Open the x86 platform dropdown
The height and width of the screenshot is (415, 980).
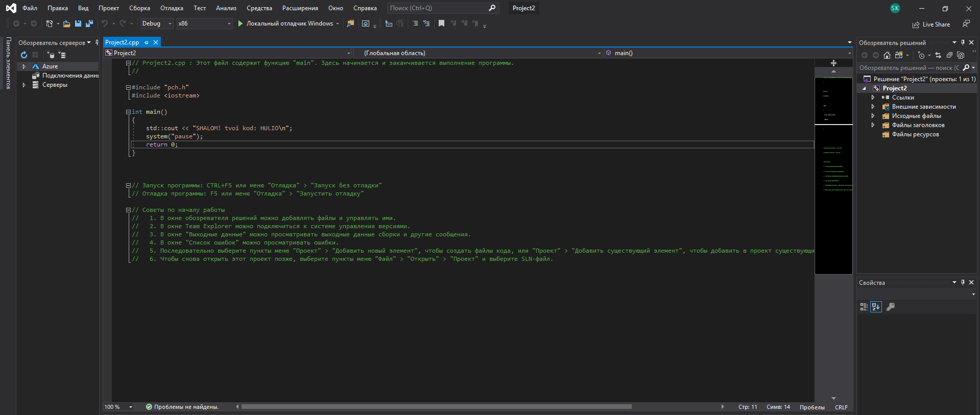pos(205,23)
